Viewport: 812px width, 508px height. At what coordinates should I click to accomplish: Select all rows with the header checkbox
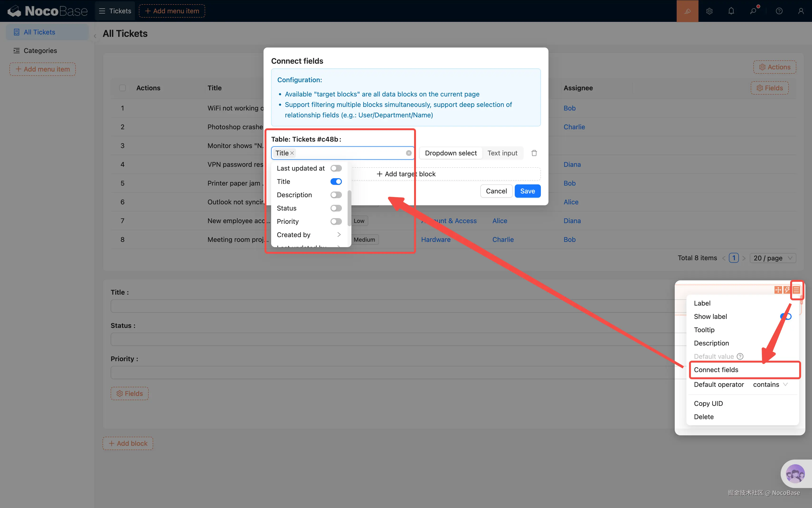pyautogui.click(x=123, y=88)
